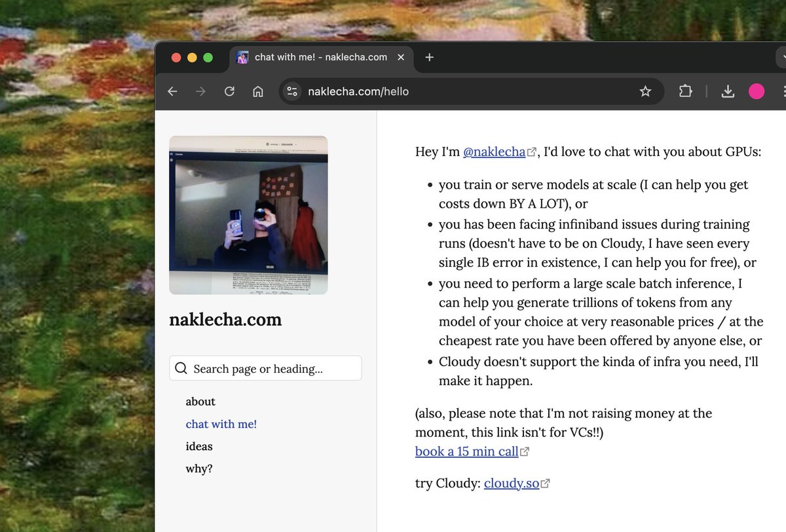
Task: Open the extensions puzzle icon
Action: tap(685, 92)
